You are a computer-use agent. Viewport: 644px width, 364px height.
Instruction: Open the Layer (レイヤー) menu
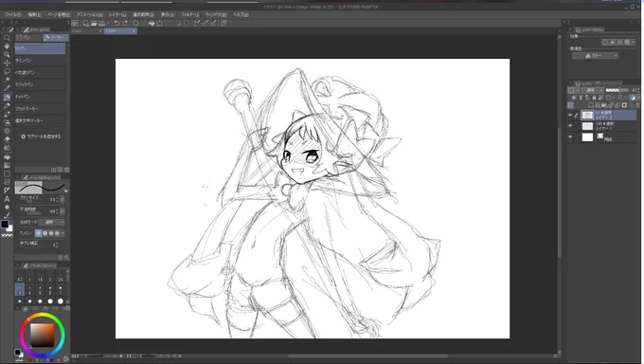pos(117,15)
